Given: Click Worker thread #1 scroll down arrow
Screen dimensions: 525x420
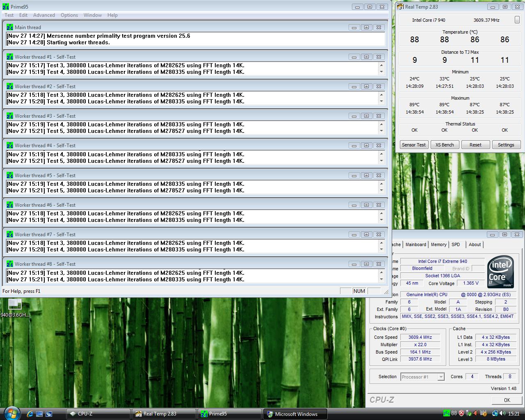Looking at the screenshot, I should point(381,72).
